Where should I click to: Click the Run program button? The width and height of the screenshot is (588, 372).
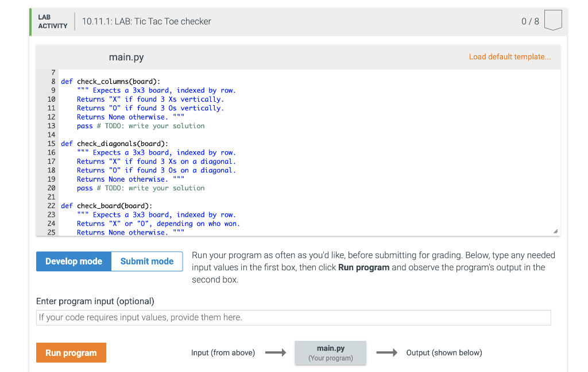point(71,352)
